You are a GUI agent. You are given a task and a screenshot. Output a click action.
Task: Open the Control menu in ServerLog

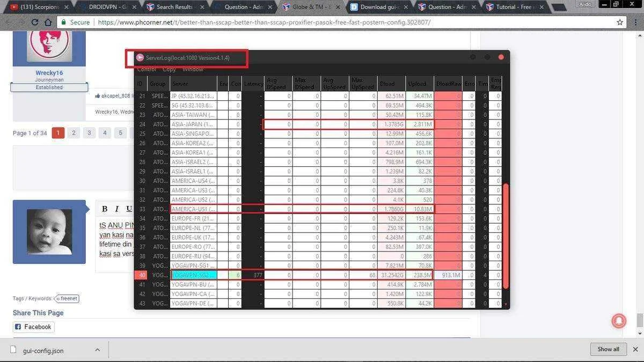click(147, 69)
